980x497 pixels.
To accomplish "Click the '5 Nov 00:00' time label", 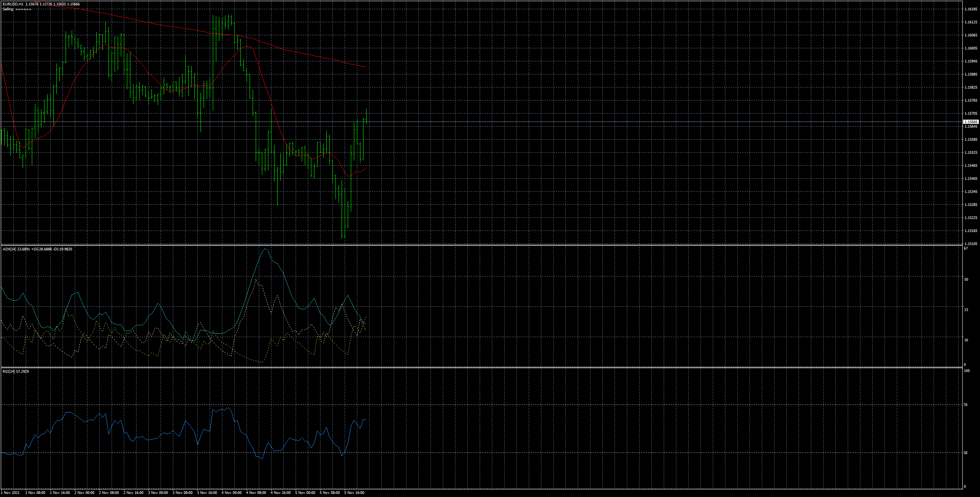I will [305, 493].
